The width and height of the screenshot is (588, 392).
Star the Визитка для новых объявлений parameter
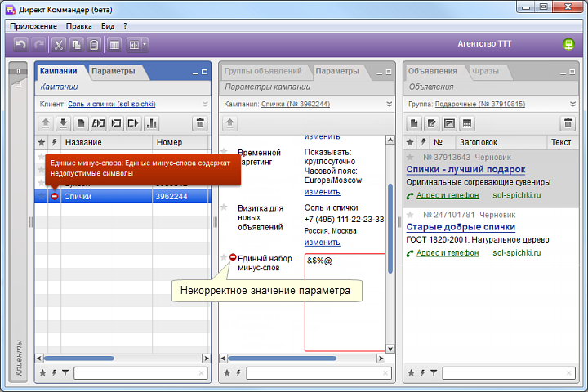(x=224, y=207)
